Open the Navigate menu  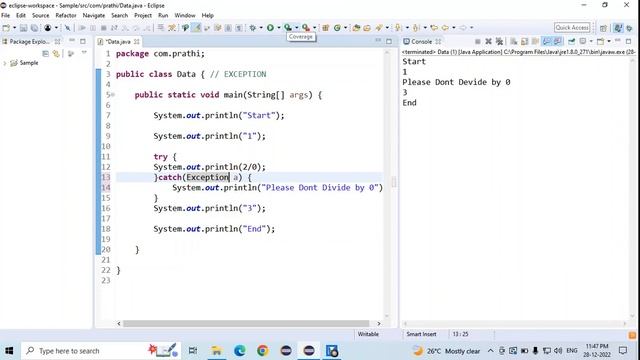click(93, 16)
